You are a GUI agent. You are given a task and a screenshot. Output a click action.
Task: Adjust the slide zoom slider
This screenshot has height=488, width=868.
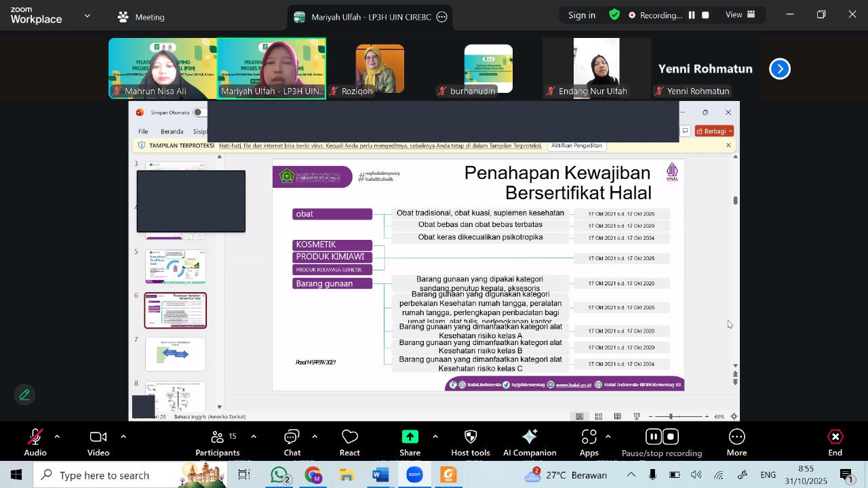tap(671, 416)
